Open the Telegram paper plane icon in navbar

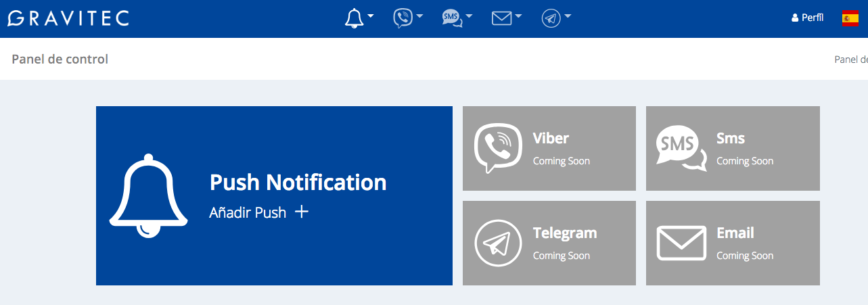point(551,18)
